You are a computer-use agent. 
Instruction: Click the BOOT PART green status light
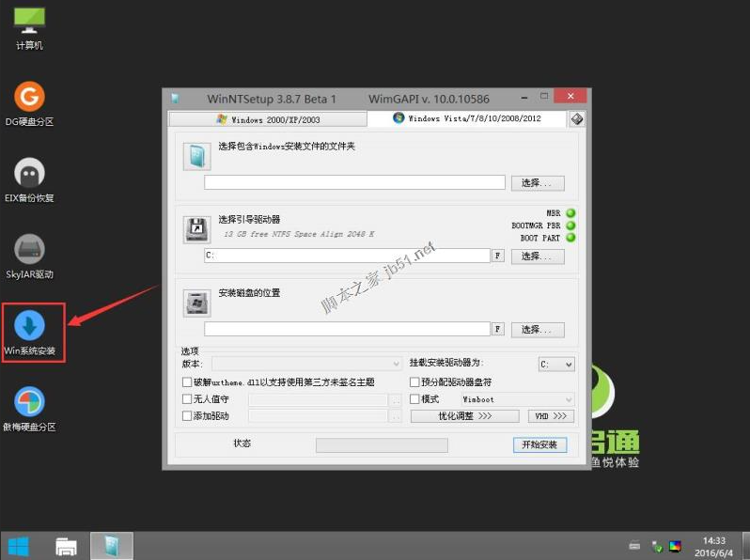click(570, 238)
